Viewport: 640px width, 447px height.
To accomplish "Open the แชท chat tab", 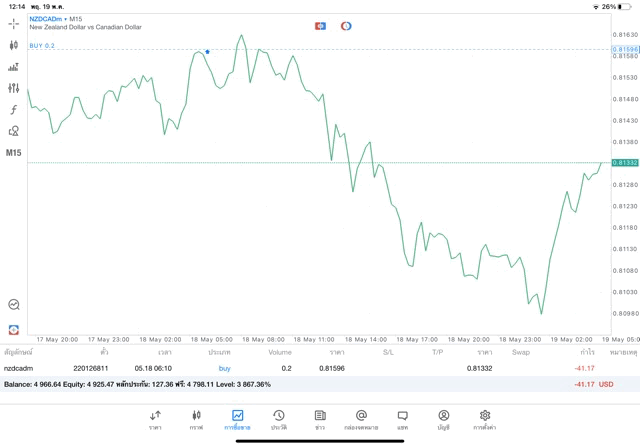I will click(x=402, y=420).
